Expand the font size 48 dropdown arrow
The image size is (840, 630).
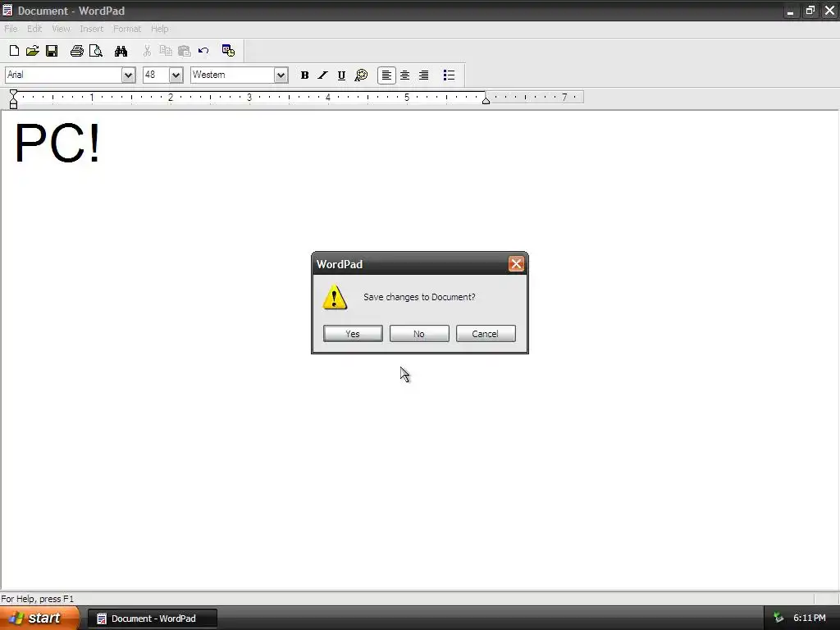176,75
